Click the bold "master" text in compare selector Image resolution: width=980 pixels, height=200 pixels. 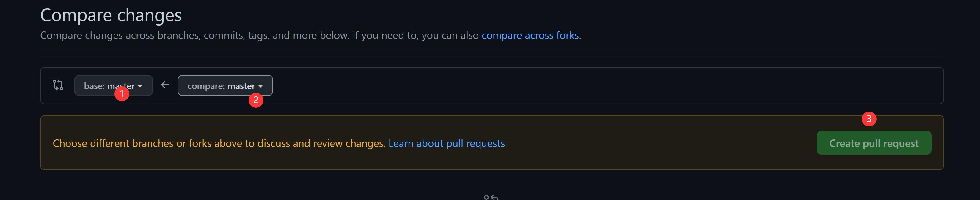241,86
